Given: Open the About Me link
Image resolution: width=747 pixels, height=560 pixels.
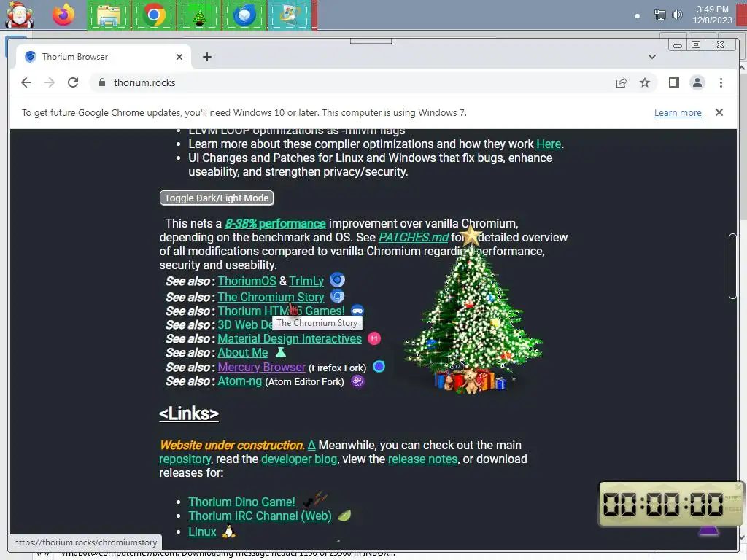Looking at the screenshot, I should pyautogui.click(x=242, y=352).
